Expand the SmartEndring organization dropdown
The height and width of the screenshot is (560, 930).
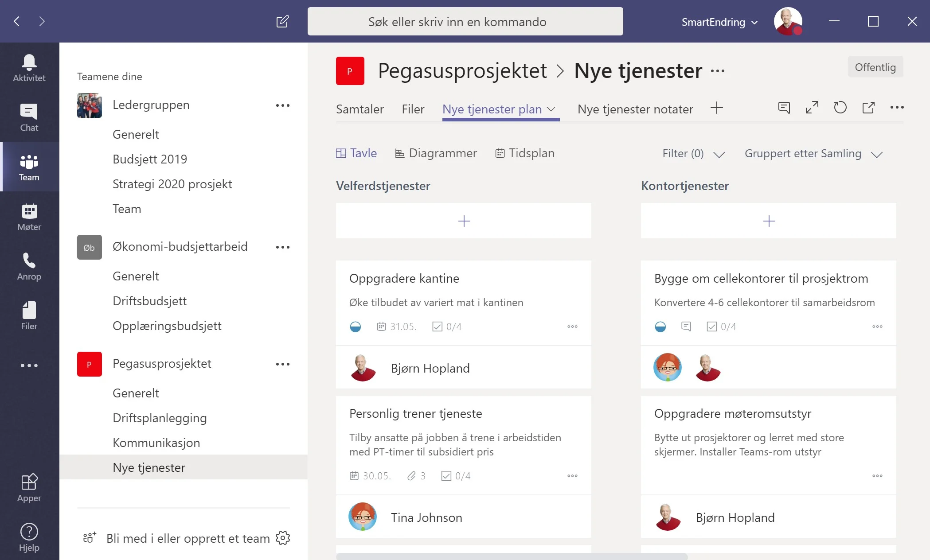pos(719,22)
